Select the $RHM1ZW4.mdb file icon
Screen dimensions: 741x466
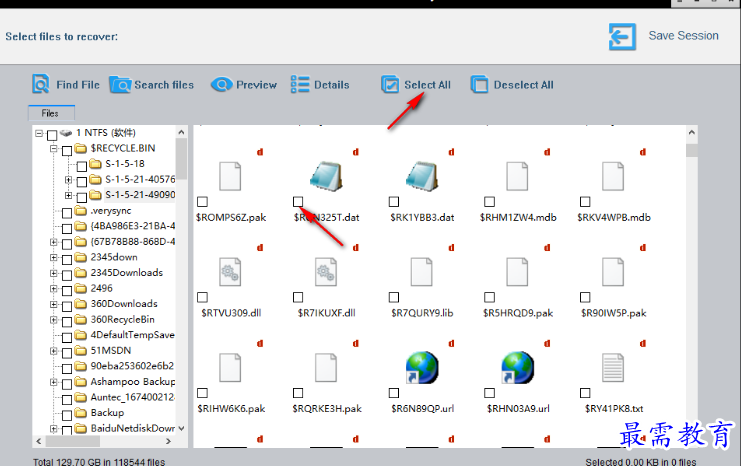[x=517, y=176]
